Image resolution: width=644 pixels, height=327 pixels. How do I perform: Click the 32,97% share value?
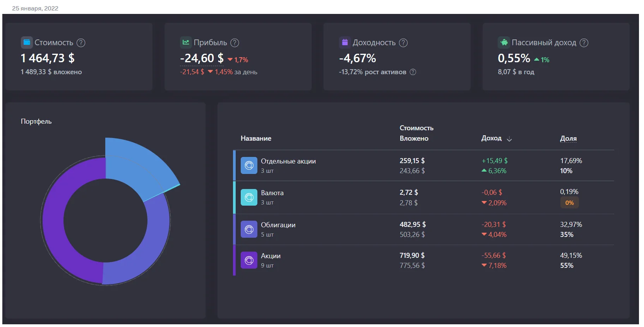pos(571,224)
